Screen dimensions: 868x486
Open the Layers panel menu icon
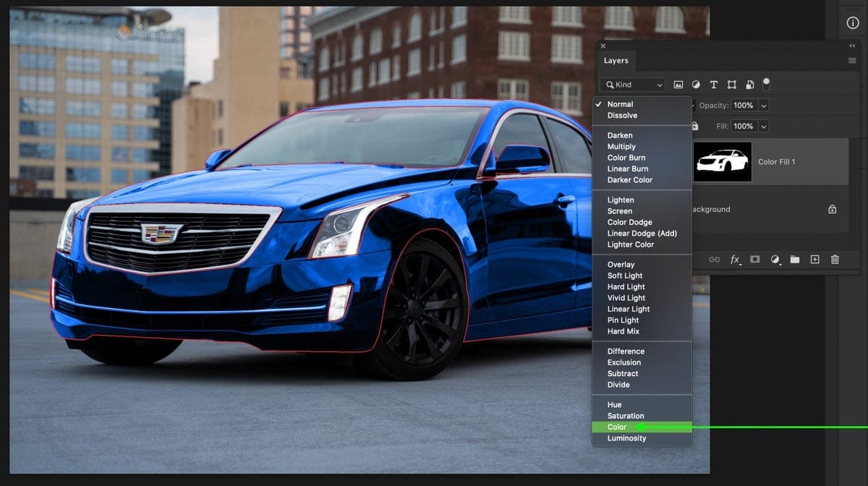[852, 61]
